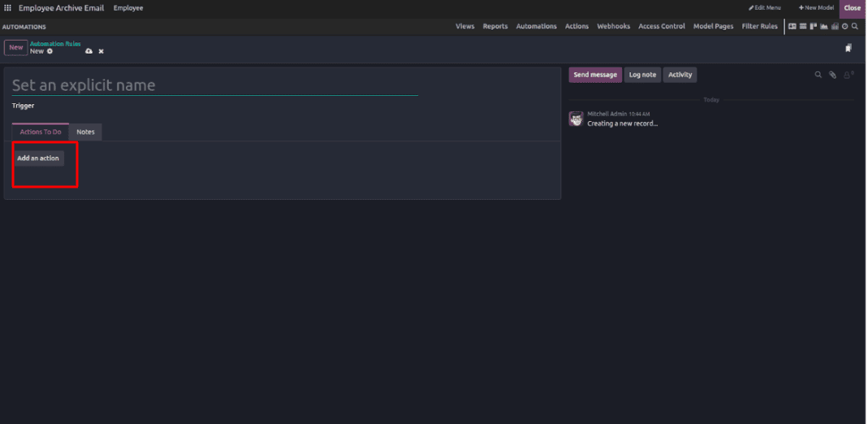
Task: Click the Trigger field label
Action: 24,106
